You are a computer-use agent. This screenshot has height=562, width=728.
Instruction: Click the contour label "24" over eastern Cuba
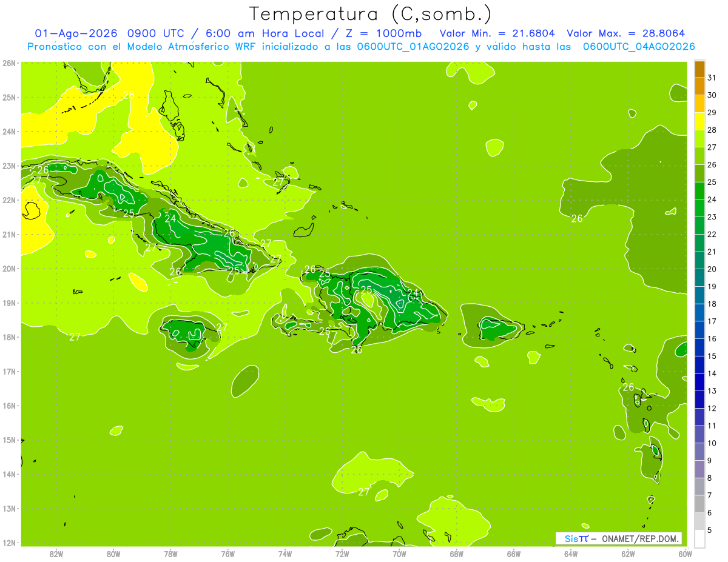[170, 218]
